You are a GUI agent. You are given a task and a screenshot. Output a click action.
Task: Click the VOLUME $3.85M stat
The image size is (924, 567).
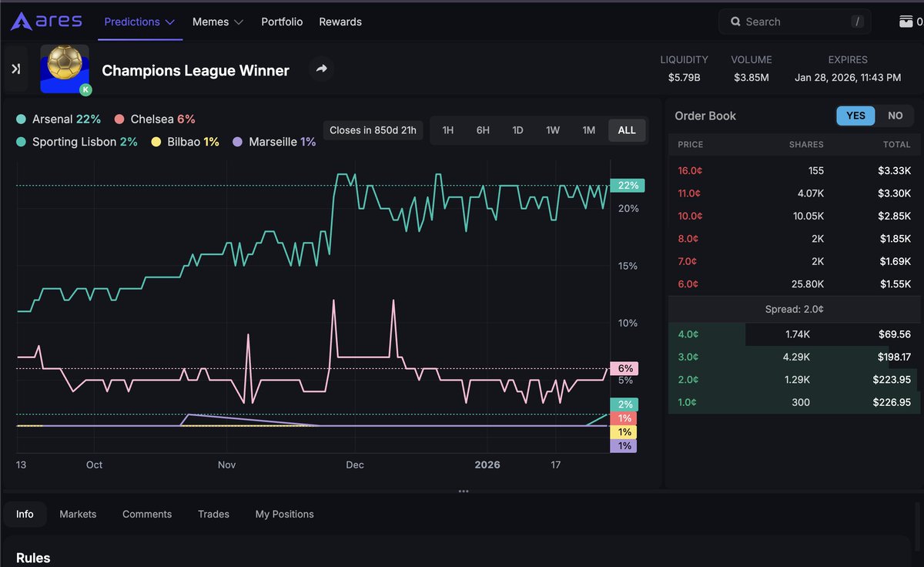pyautogui.click(x=751, y=69)
